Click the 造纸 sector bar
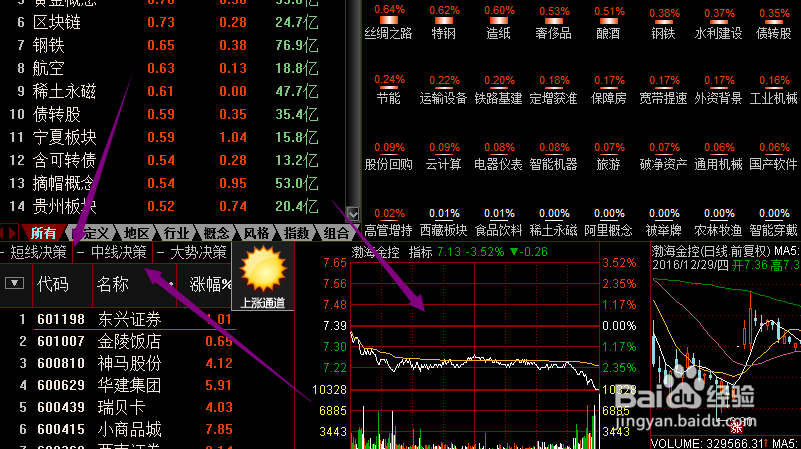This screenshot has width=801, height=449. click(x=499, y=22)
